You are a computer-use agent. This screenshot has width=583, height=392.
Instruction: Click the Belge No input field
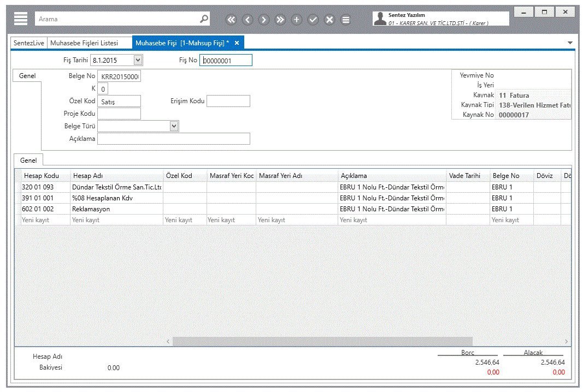[119, 76]
